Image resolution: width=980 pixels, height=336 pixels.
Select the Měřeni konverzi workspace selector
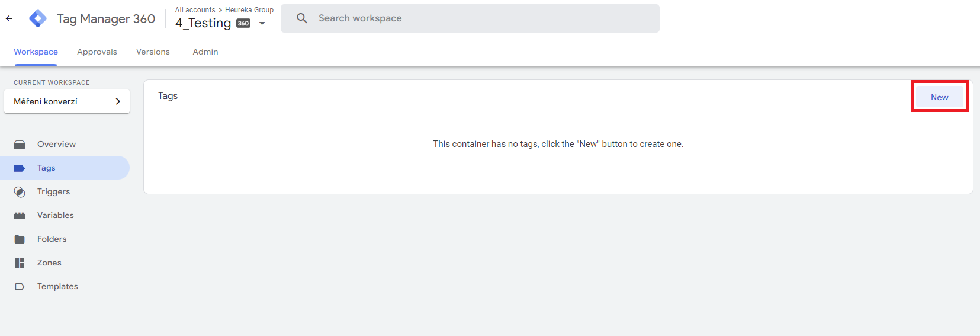click(x=67, y=101)
